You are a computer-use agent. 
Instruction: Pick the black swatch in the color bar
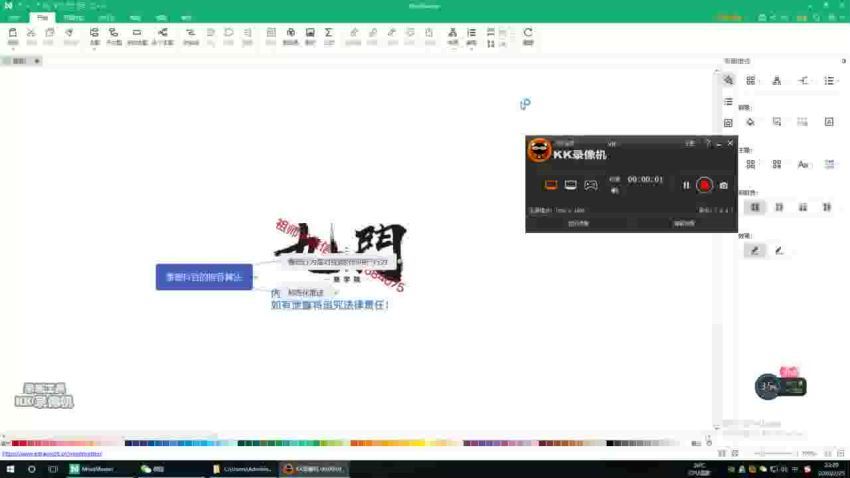click(610, 443)
